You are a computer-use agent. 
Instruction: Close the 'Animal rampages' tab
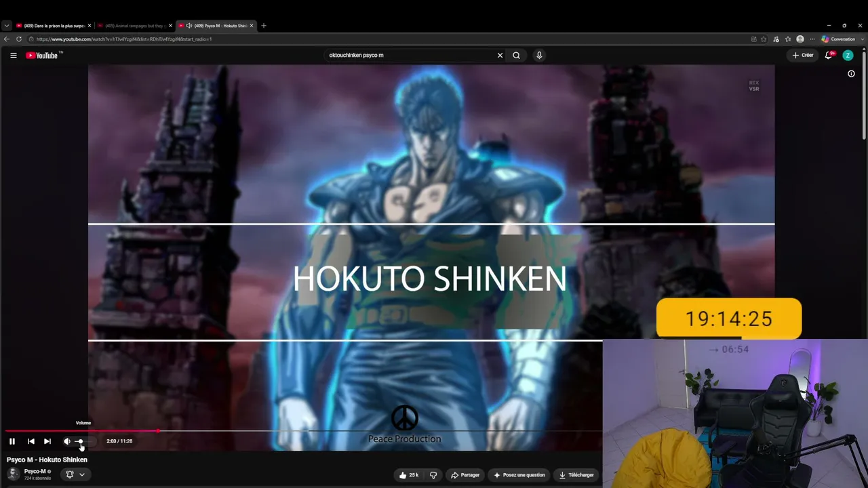[170, 26]
